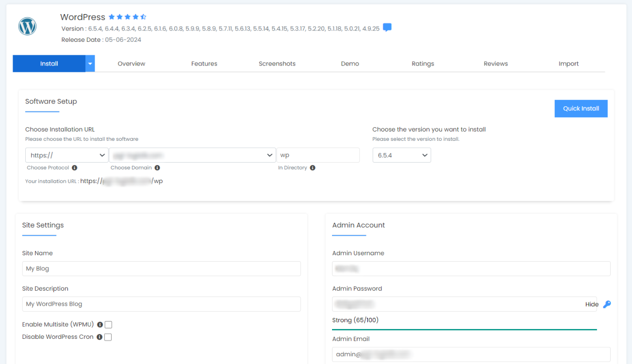Click info icon beside Disable WordPress Cron
632x364 pixels.
(x=99, y=337)
